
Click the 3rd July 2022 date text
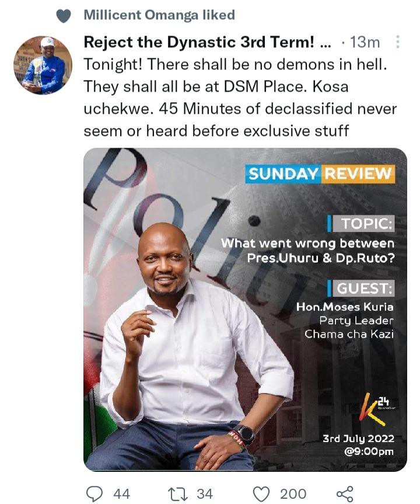(358, 439)
